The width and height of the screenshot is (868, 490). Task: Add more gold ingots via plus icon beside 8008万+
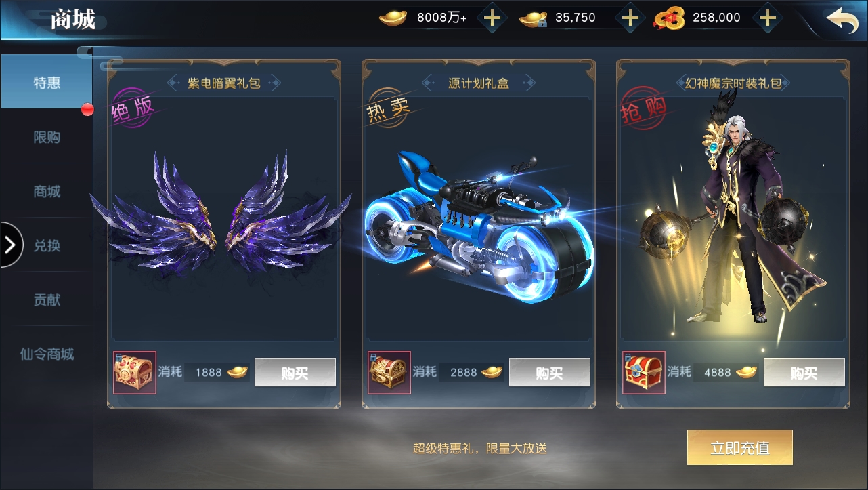tap(492, 18)
